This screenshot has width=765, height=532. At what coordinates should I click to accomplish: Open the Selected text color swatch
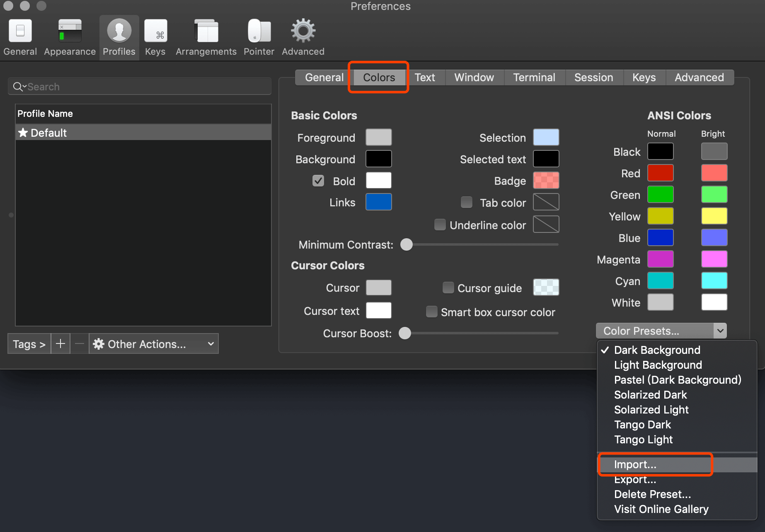546,159
